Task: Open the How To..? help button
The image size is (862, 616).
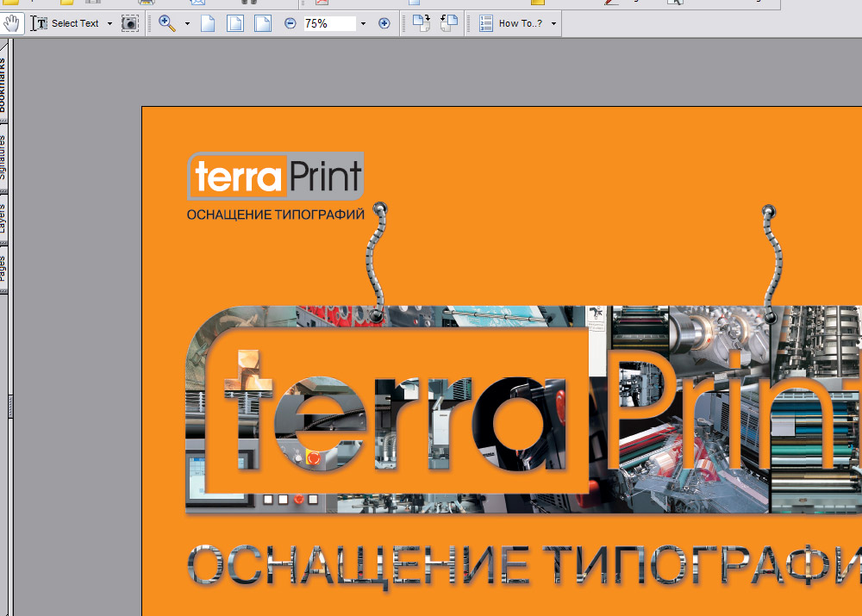Action: click(510, 23)
